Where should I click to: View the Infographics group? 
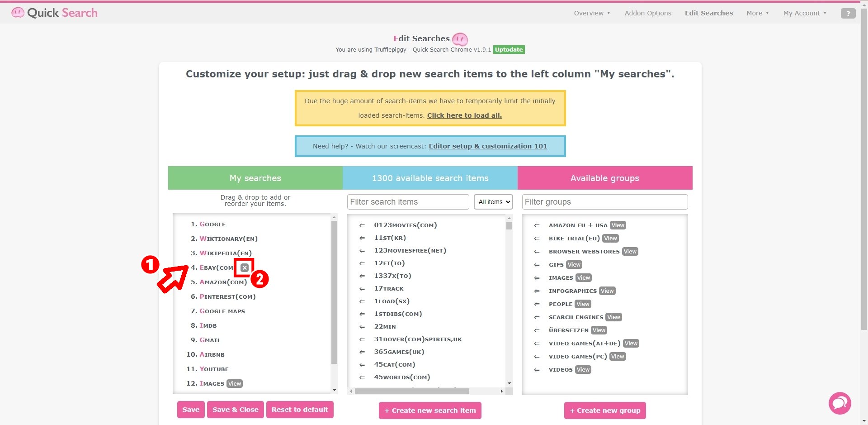click(x=607, y=291)
